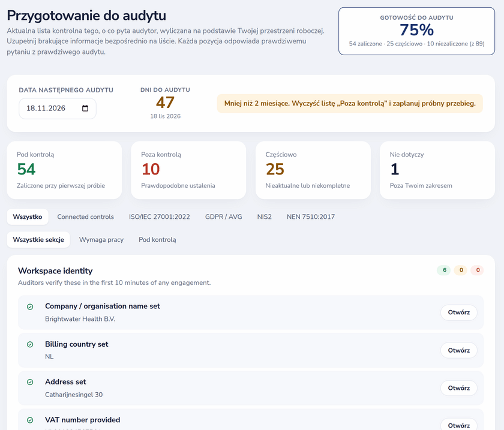Click red badge showing 0 in Workspace identity

pos(478,270)
